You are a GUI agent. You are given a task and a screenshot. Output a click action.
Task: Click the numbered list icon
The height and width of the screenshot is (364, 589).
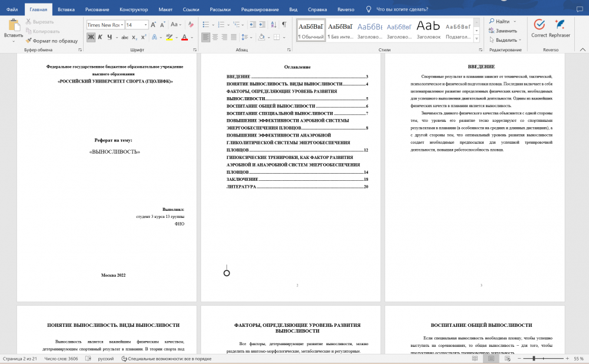221,25
